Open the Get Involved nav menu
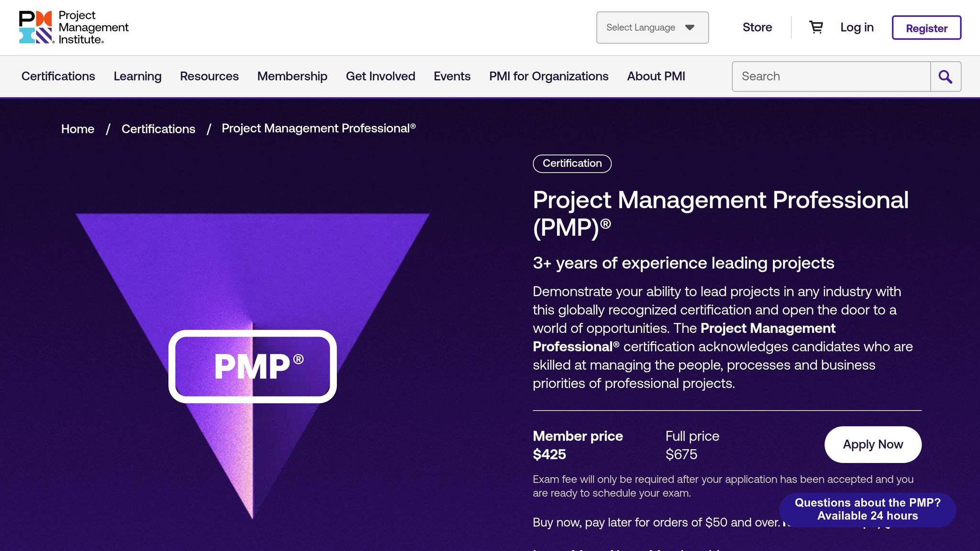 pos(380,76)
